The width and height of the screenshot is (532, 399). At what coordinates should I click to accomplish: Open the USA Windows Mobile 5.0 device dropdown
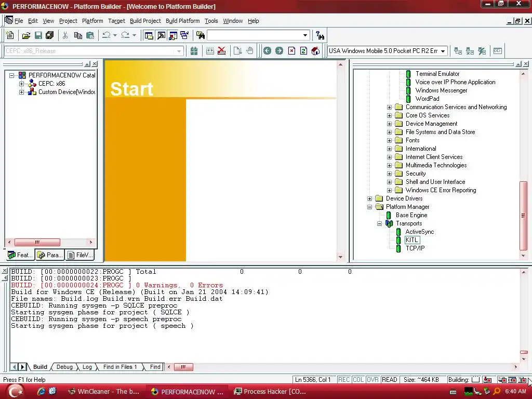click(443, 51)
